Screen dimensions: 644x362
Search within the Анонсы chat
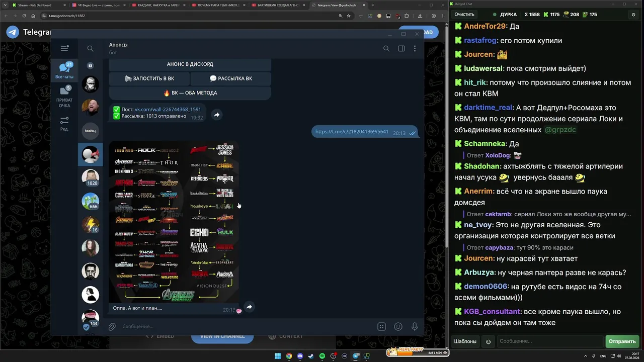click(x=386, y=48)
